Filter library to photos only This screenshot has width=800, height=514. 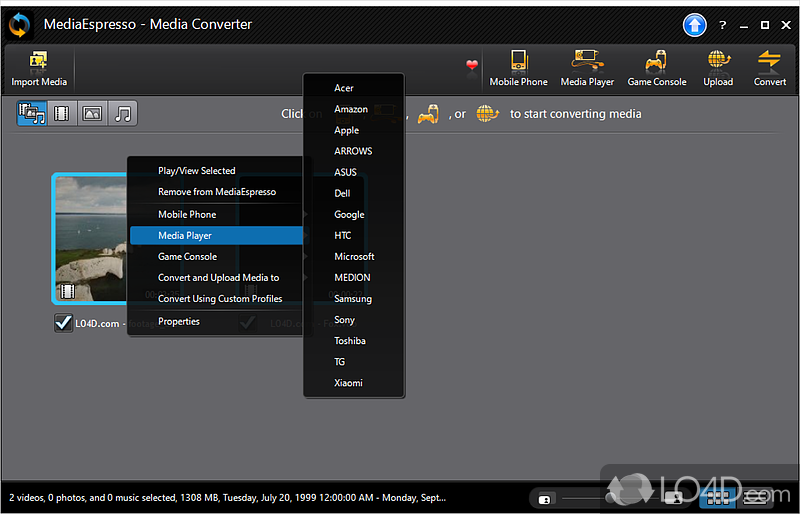coord(92,113)
